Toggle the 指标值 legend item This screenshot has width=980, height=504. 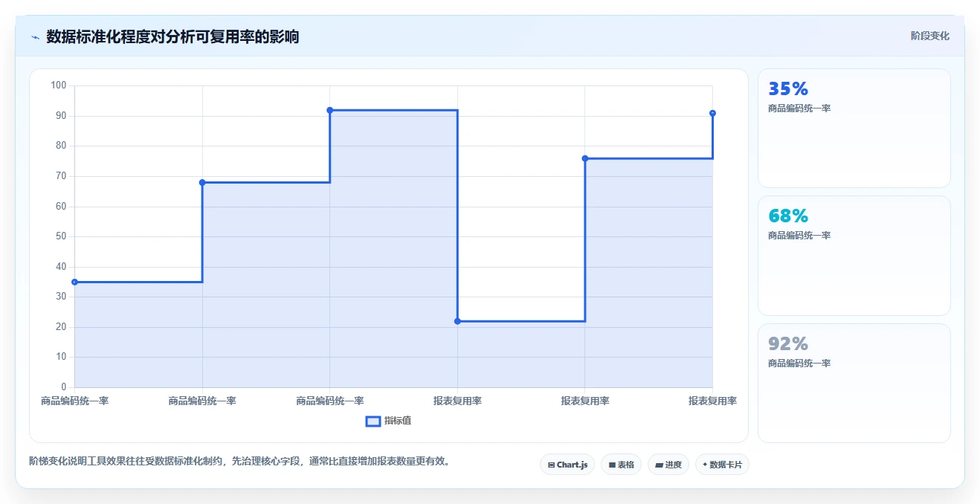(x=388, y=421)
